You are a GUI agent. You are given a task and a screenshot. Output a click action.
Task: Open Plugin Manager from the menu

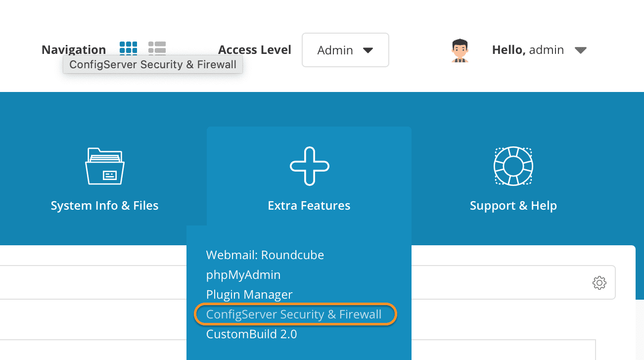pos(249,294)
